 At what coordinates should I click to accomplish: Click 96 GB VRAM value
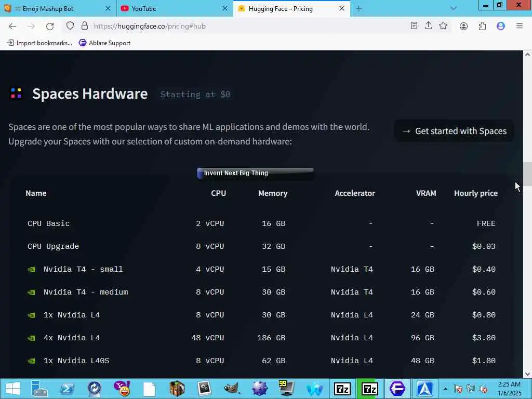[422, 338]
